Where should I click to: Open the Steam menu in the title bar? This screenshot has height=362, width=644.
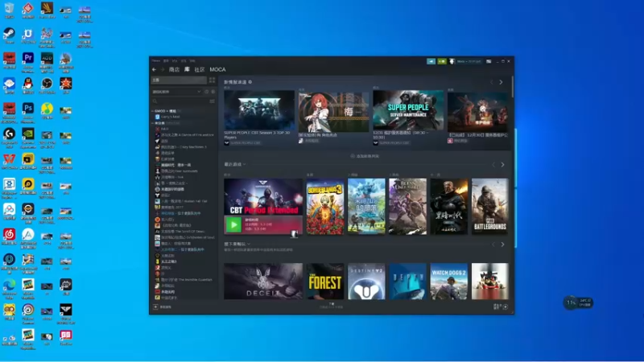[155, 61]
